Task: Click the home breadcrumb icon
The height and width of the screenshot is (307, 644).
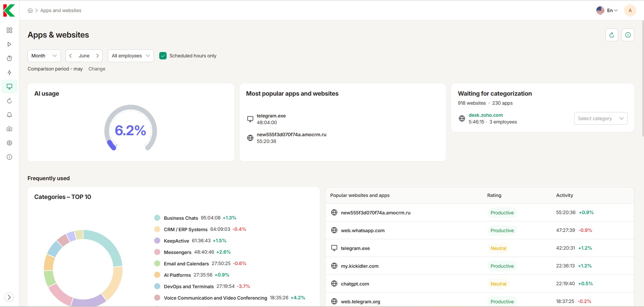Action: click(30, 10)
